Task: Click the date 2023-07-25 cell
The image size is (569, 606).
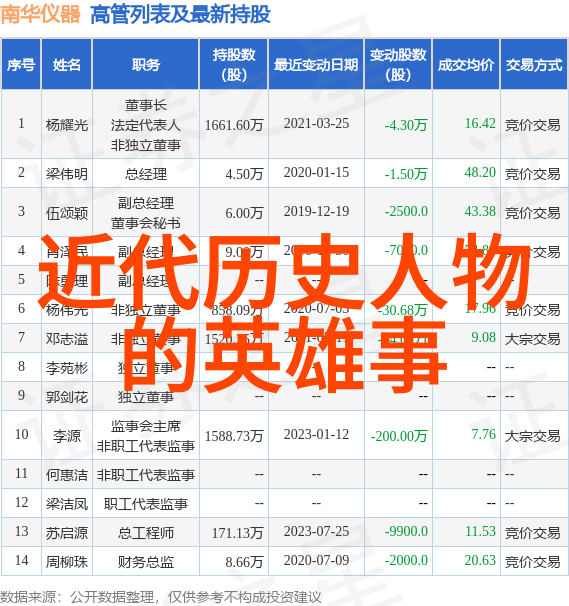Action: pyautogui.click(x=316, y=531)
